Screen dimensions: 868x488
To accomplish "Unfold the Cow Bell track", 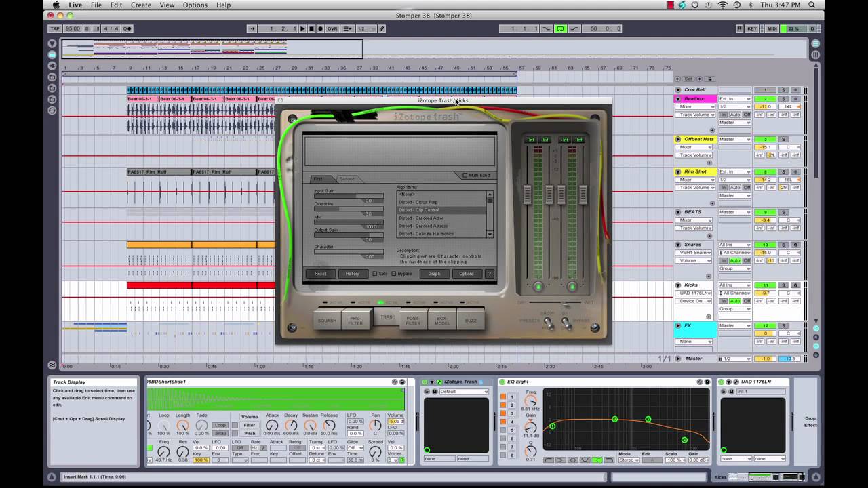I will 678,90.
